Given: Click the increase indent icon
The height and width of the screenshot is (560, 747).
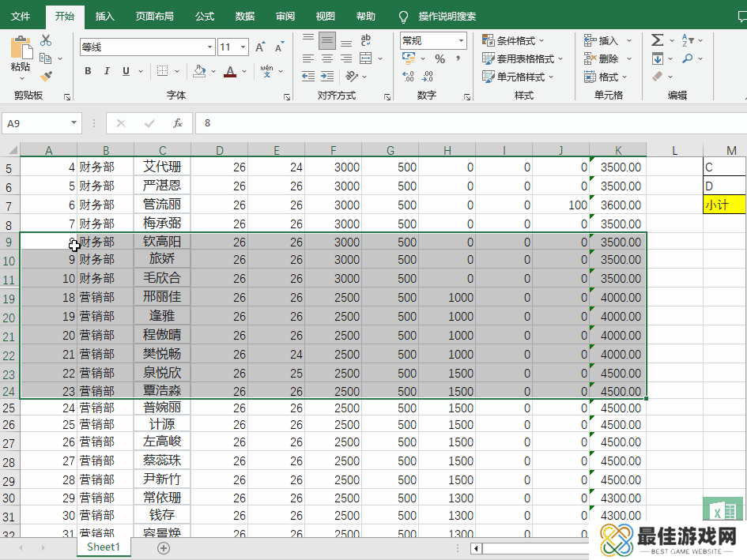Looking at the screenshot, I should coord(326,77).
